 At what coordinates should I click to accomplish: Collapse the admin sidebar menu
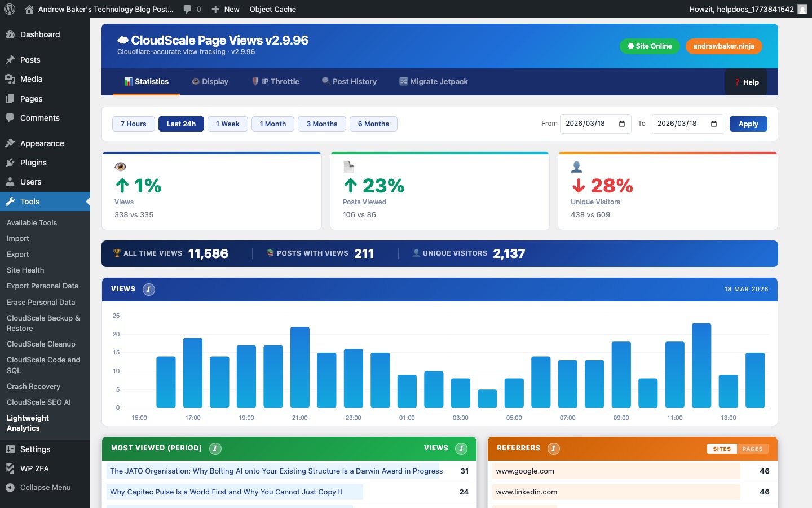click(38, 487)
